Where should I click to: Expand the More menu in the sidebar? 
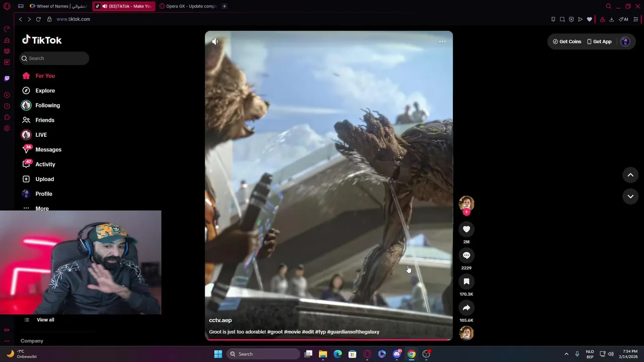tap(36, 208)
